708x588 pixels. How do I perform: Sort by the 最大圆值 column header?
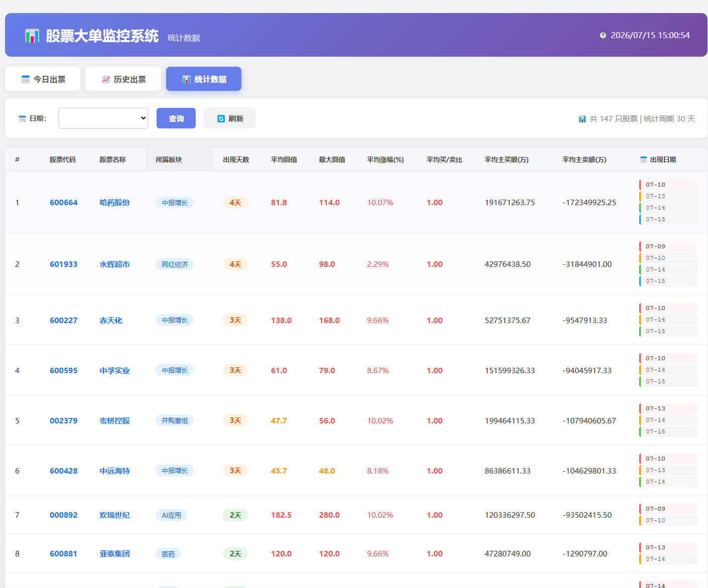332,160
